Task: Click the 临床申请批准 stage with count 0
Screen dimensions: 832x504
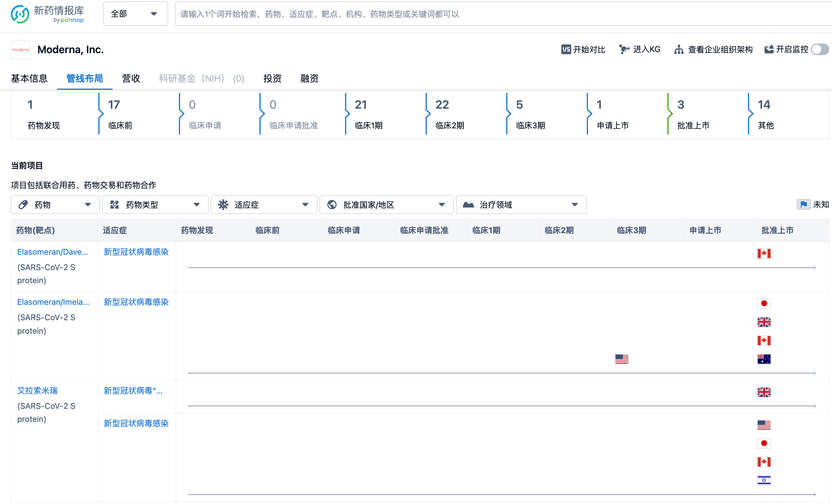Action: click(x=293, y=114)
